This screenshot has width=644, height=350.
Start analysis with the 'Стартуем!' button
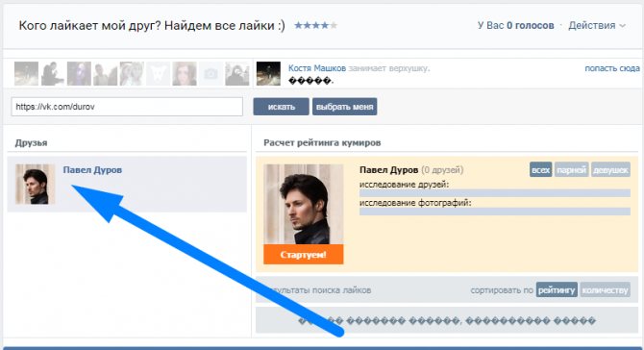(x=304, y=254)
